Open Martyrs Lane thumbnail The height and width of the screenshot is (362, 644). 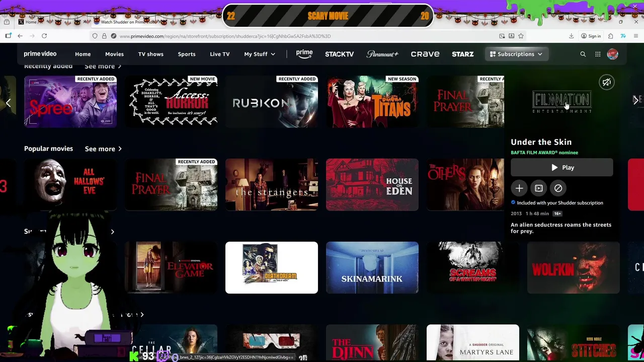click(473, 343)
